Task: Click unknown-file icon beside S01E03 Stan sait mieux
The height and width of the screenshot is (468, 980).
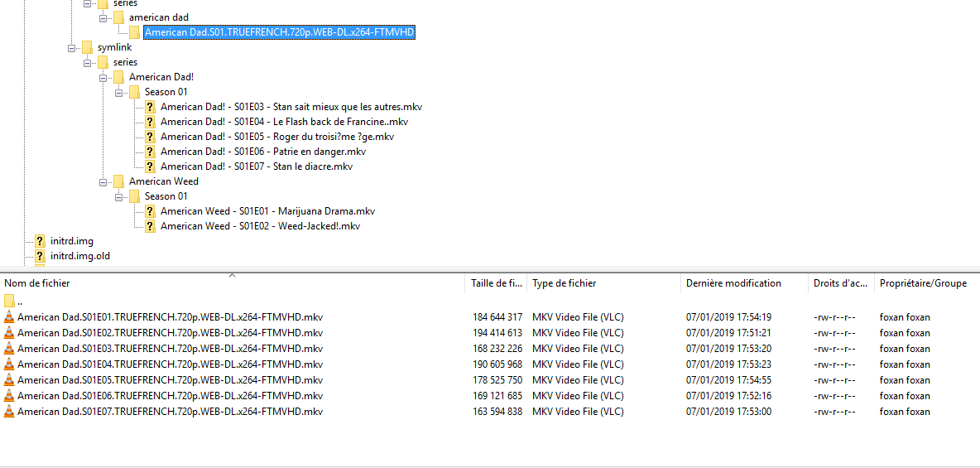Action: [x=150, y=107]
